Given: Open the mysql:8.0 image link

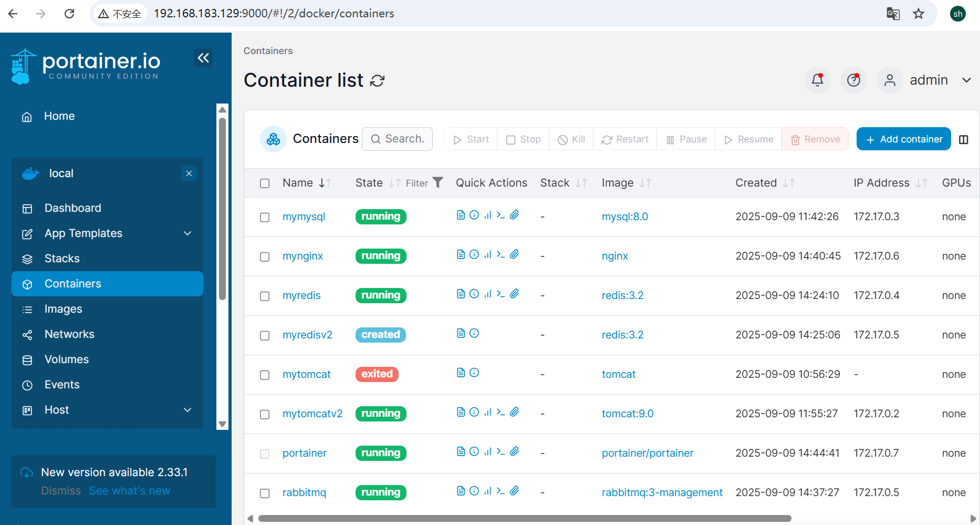Looking at the screenshot, I should click(624, 217).
